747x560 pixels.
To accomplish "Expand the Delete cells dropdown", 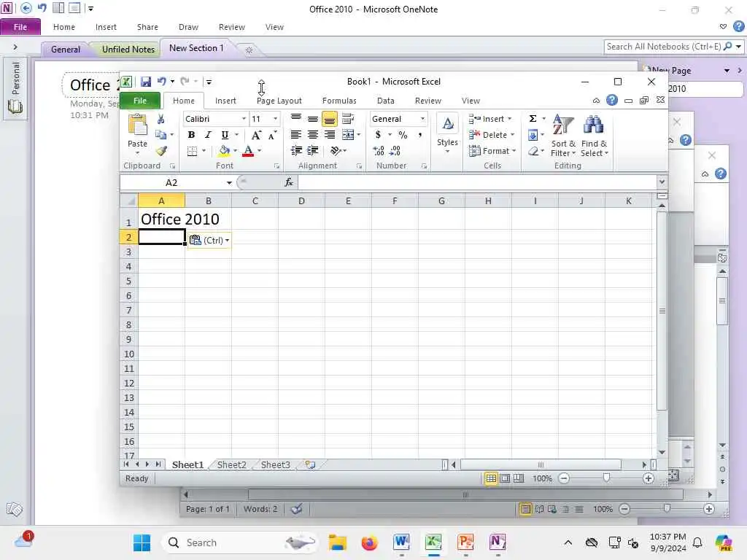I will pyautogui.click(x=512, y=135).
